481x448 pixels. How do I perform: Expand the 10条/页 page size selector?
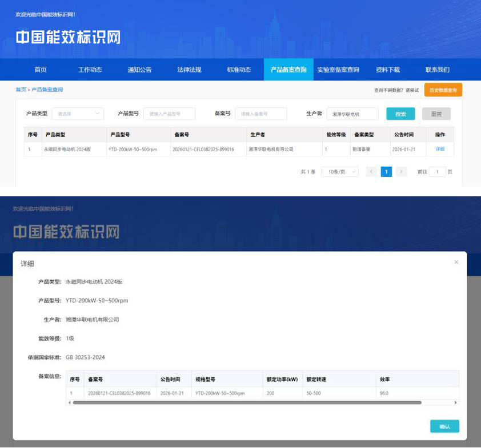339,172
